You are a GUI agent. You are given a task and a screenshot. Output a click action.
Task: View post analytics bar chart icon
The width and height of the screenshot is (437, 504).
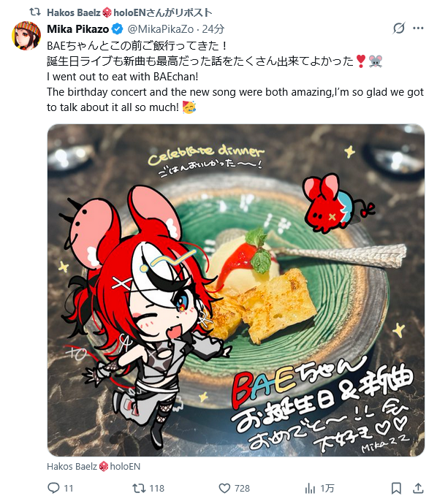(310, 489)
